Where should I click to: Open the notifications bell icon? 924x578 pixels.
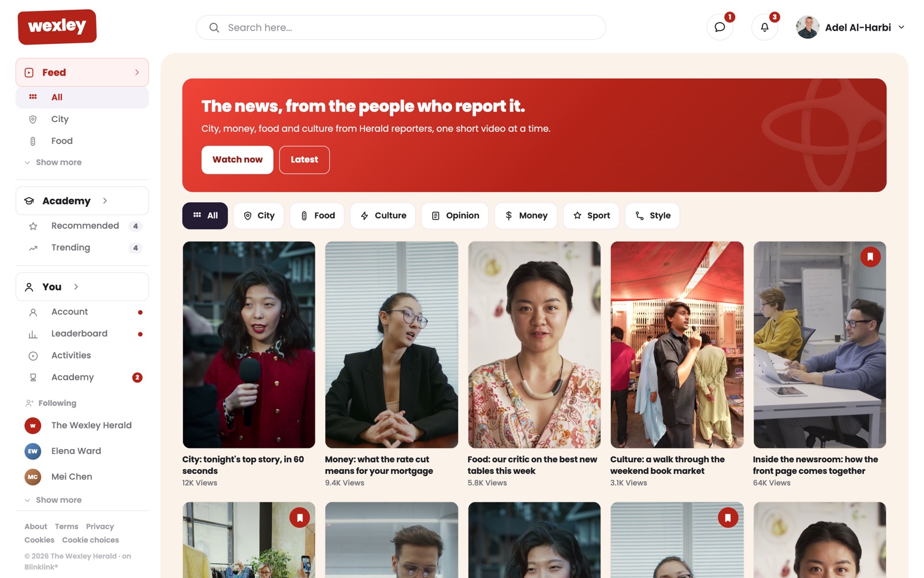coord(765,27)
